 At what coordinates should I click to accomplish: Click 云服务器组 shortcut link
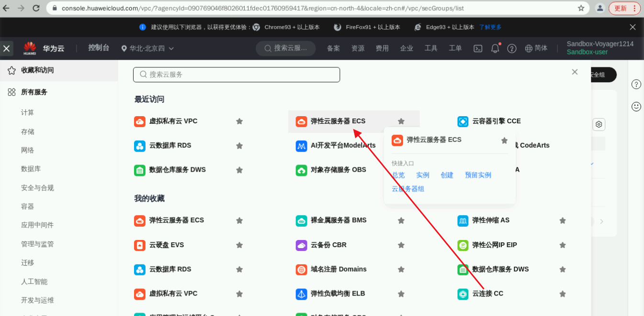click(x=408, y=189)
